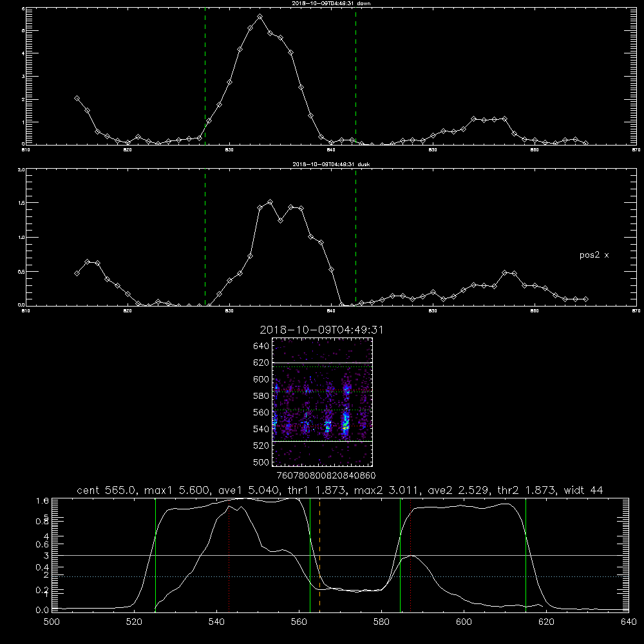
Task: Select the highest peak diamond in dusk plot
Action: click(270, 202)
